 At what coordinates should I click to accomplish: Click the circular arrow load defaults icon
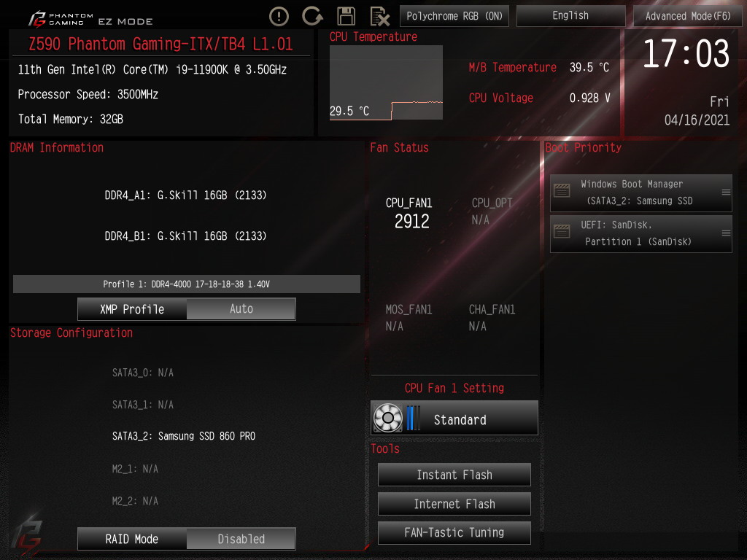pos(312,16)
